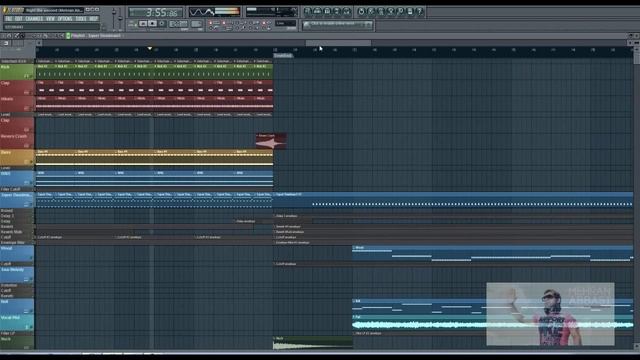The width and height of the screenshot is (640, 360).
Task: Click the playlist horizontal scrollbar thumb
Action: [338, 43]
